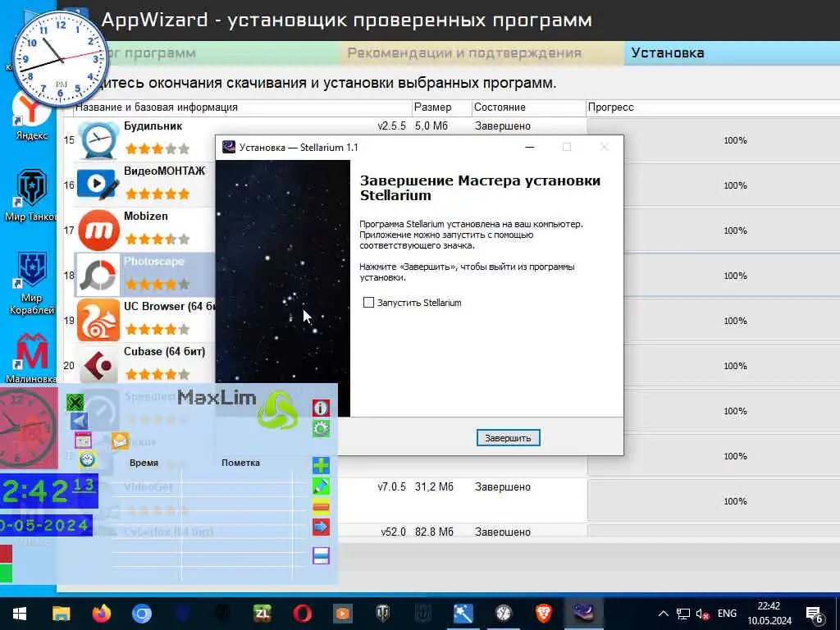Click the Будильник progress bar at 100%
The height and width of the screenshot is (630, 840).
pos(714,140)
